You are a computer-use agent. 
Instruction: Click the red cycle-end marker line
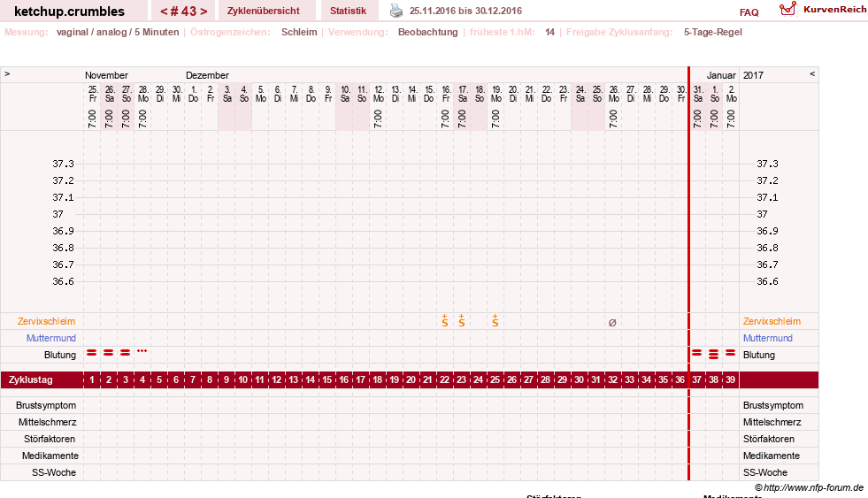pyautogui.click(x=688, y=273)
